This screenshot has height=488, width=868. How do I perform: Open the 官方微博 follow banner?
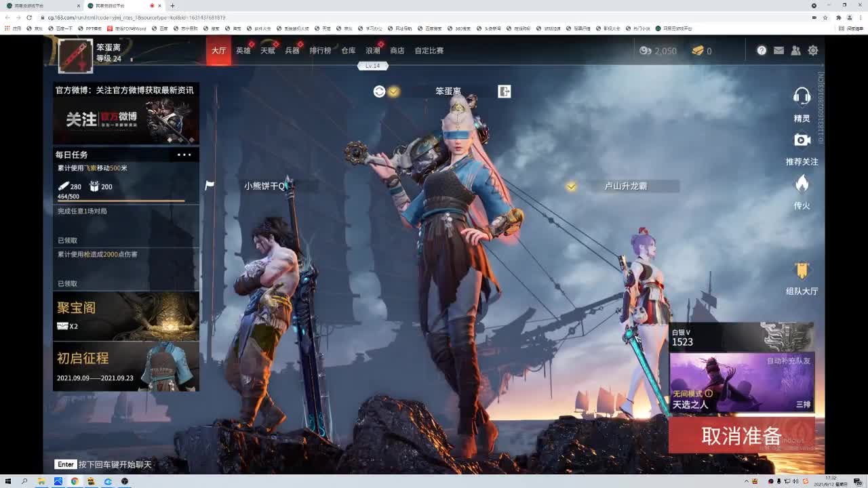tap(126, 114)
